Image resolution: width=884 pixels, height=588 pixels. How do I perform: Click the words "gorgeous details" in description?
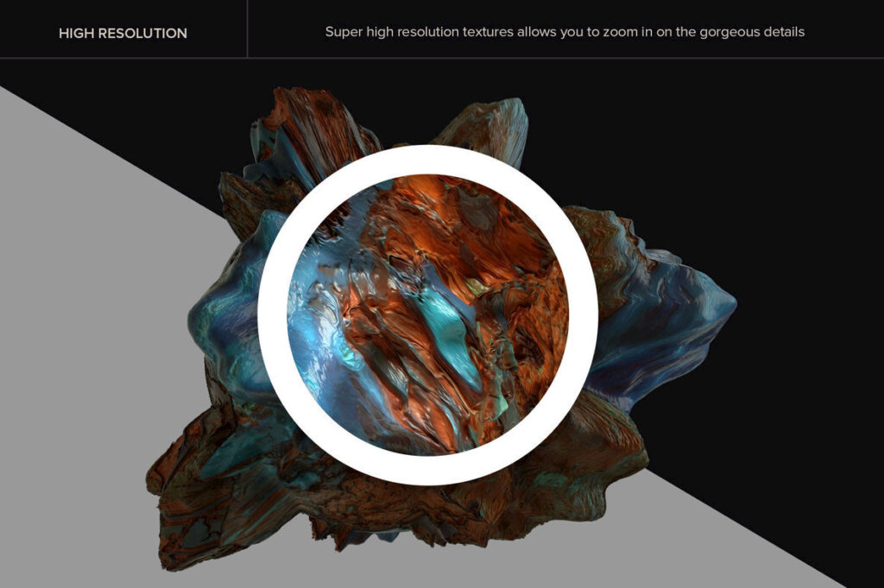752,33
